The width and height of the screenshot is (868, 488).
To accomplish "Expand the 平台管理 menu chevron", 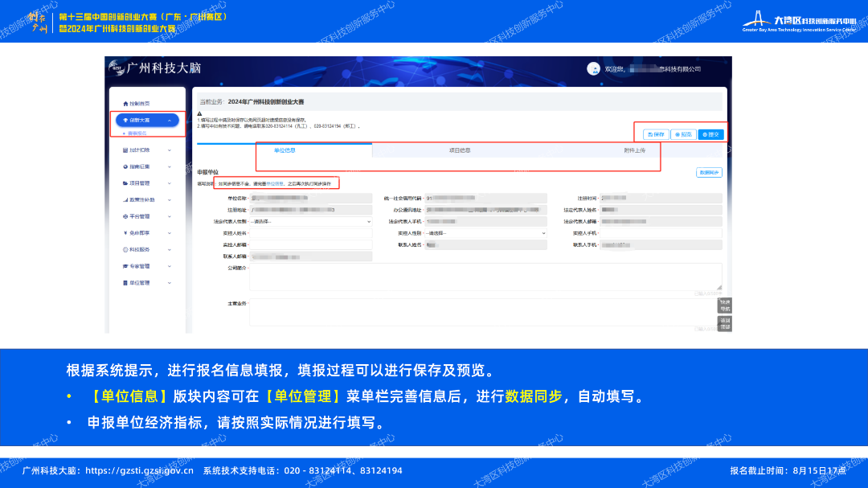I will tap(170, 216).
